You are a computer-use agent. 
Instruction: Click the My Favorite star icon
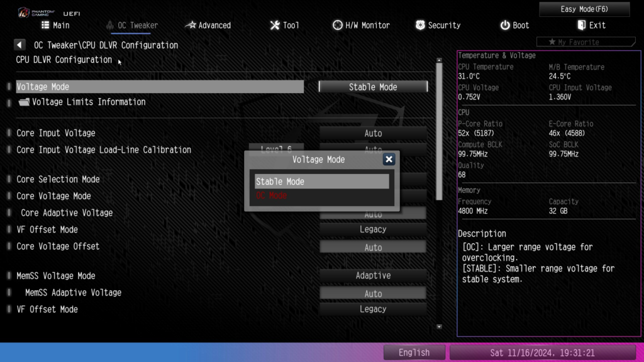(552, 42)
